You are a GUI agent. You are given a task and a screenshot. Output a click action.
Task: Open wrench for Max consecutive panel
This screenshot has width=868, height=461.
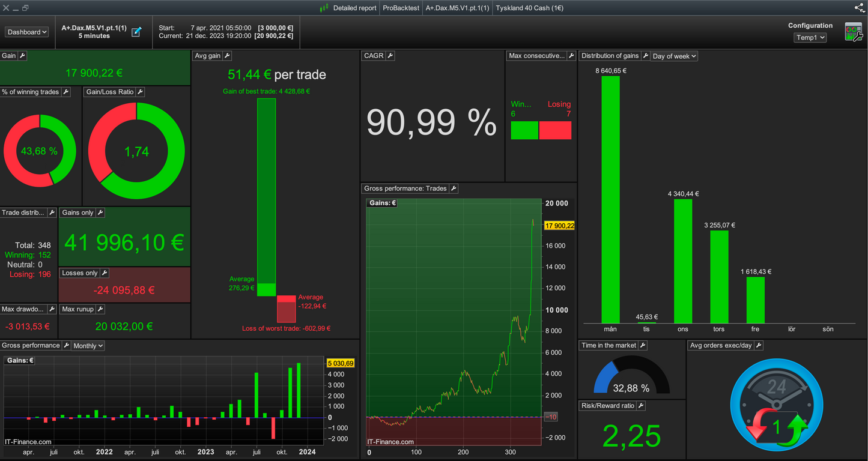pyautogui.click(x=571, y=56)
